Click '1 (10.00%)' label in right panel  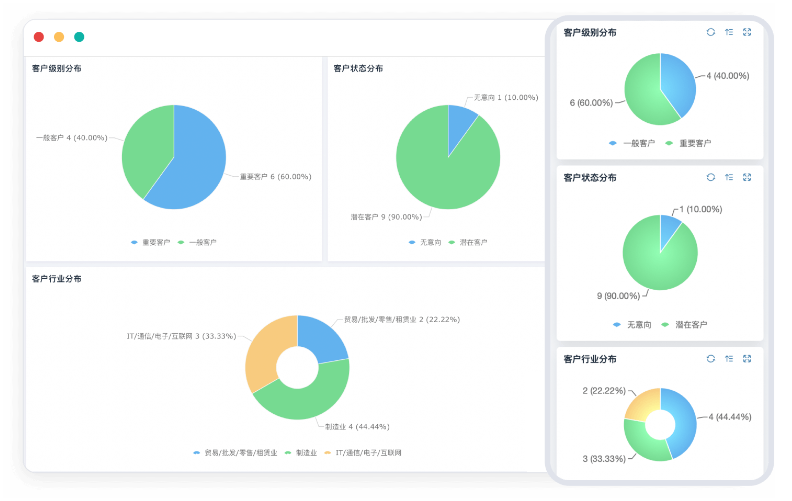[701, 209]
